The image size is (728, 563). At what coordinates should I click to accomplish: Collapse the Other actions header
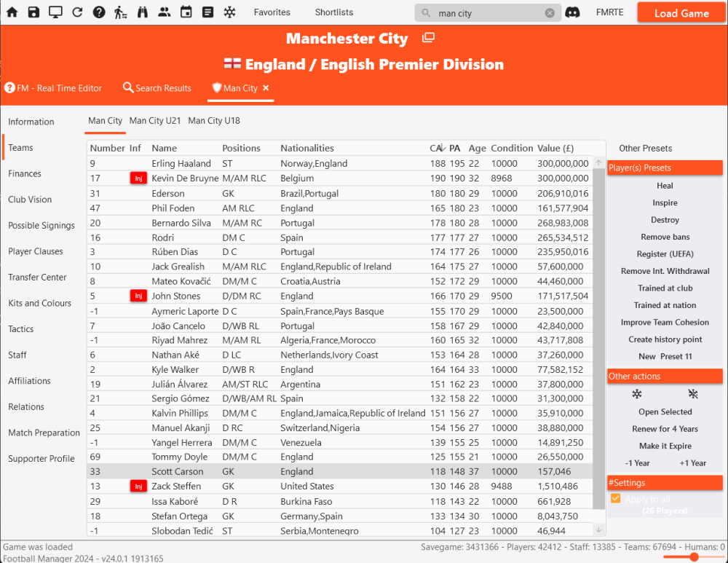tap(665, 377)
